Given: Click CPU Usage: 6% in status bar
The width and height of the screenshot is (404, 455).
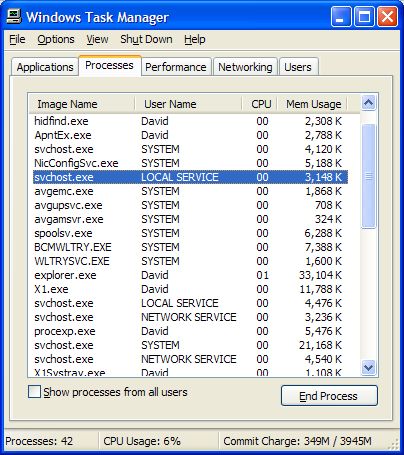Looking at the screenshot, I should (142, 441).
